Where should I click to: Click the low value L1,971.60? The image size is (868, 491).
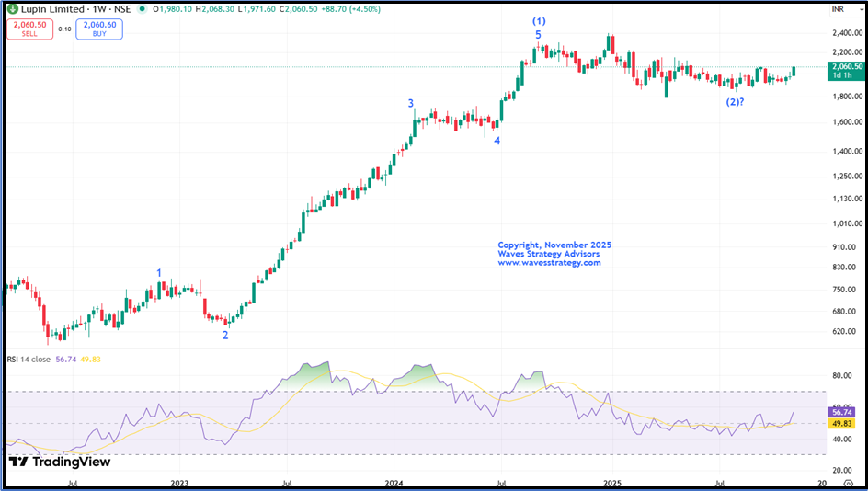(x=258, y=9)
